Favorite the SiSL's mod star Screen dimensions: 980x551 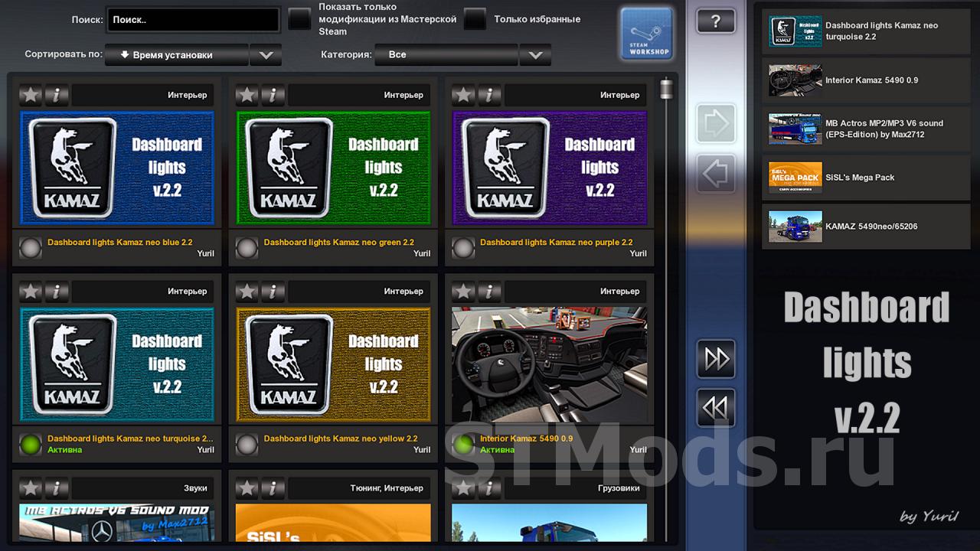(x=247, y=488)
